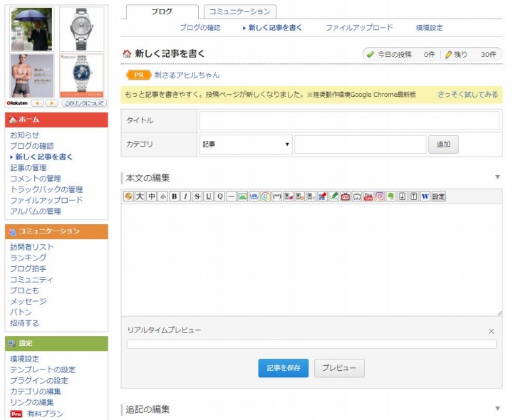The width and height of the screenshot is (513, 420).
Task: Open 有料プラン link
Action: pyautogui.click(x=45, y=414)
